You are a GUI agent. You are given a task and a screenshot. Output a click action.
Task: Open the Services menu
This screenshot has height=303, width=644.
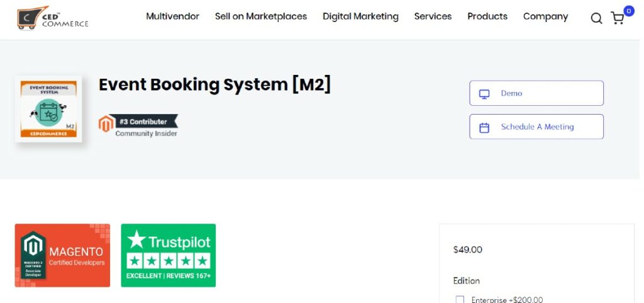433,16
